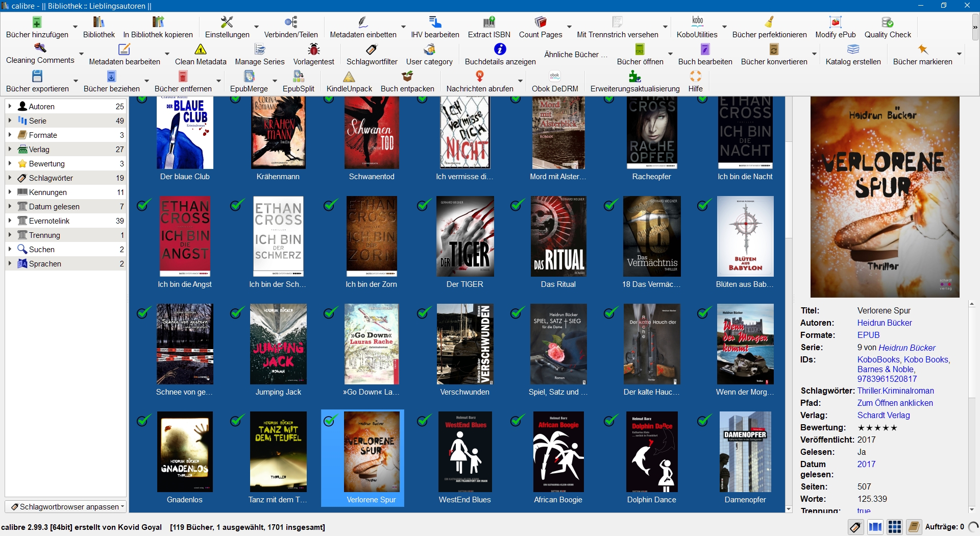980x536 pixels.
Task: Click the Extract ISBN icon
Action: click(488, 23)
